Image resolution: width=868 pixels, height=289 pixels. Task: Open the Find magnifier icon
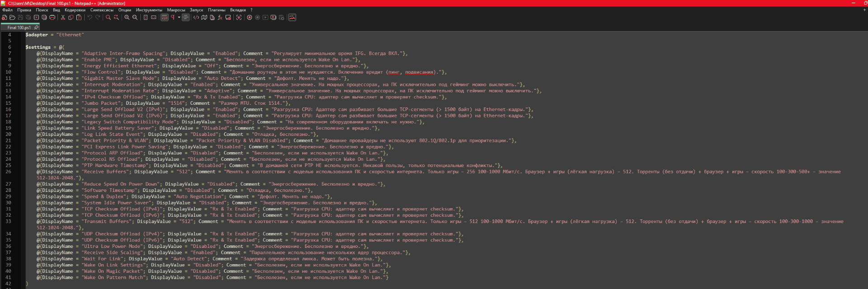point(108,18)
